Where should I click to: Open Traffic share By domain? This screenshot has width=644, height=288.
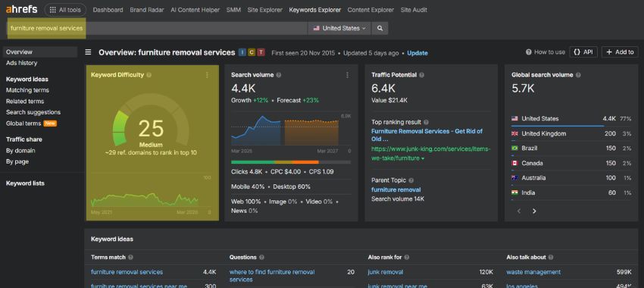pos(20,150)
